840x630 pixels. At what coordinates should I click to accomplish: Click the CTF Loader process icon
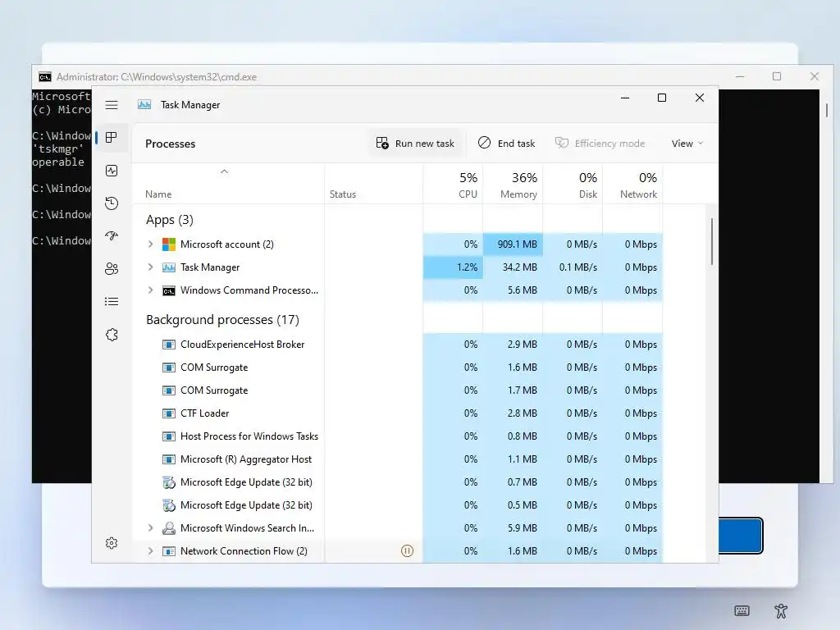click(169, 413)
